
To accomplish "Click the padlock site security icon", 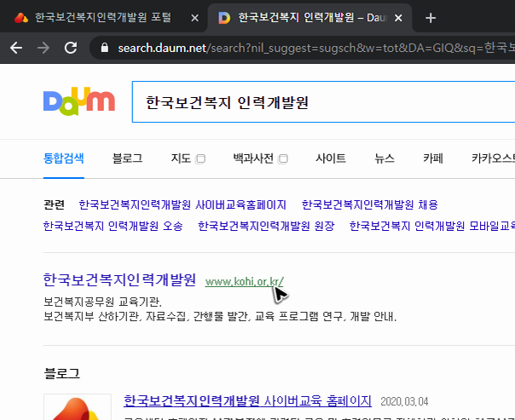I will [104, 48].
